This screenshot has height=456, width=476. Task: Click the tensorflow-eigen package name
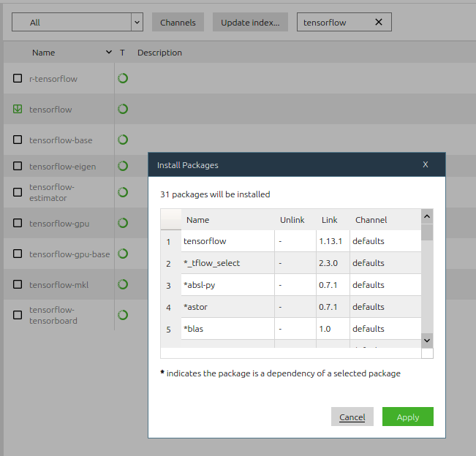tap(63, 167)
